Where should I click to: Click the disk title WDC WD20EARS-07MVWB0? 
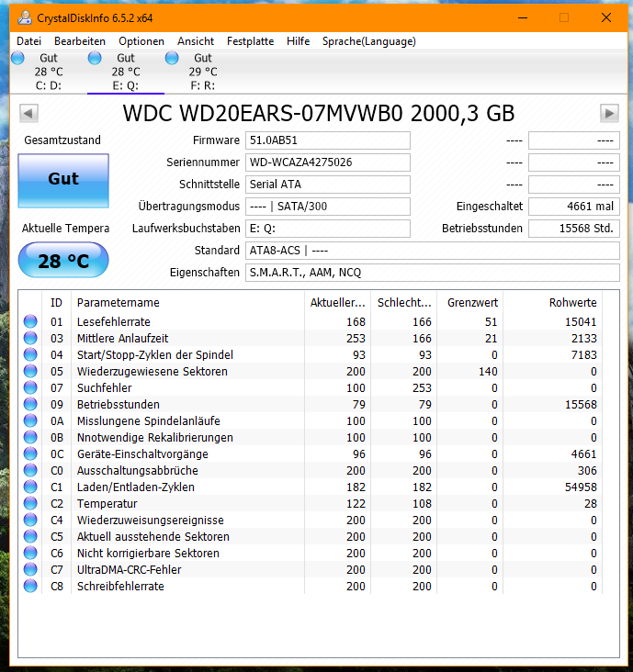coord(319,114)
